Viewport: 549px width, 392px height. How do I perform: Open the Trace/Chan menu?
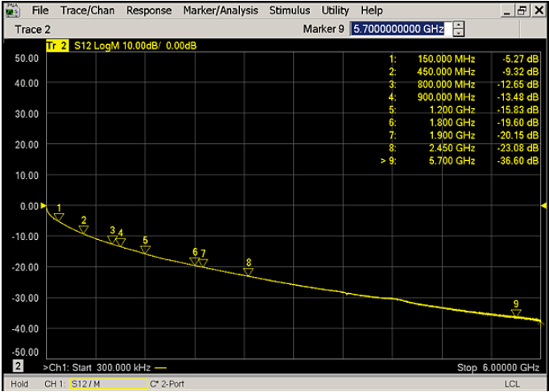[x=88, y=10]
